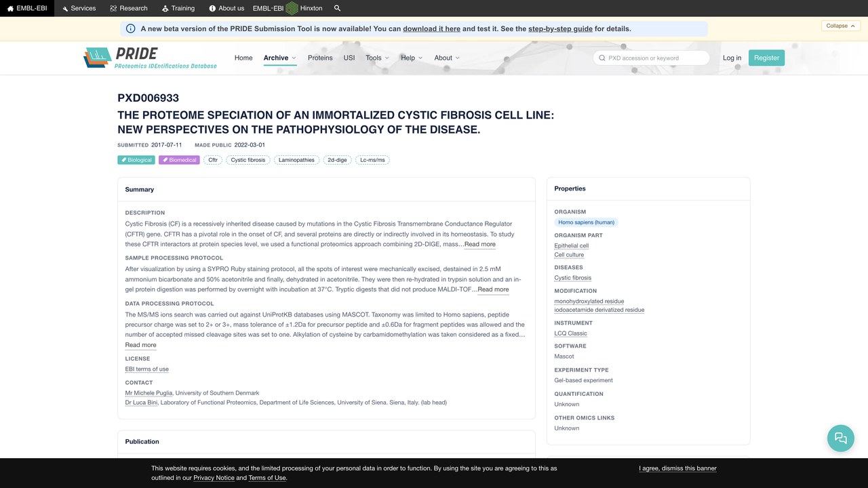The width and height of the screenshot is (868, 488).
Task: Open the LCQ Classic instrument link
Action: click(x=570, y=333)
